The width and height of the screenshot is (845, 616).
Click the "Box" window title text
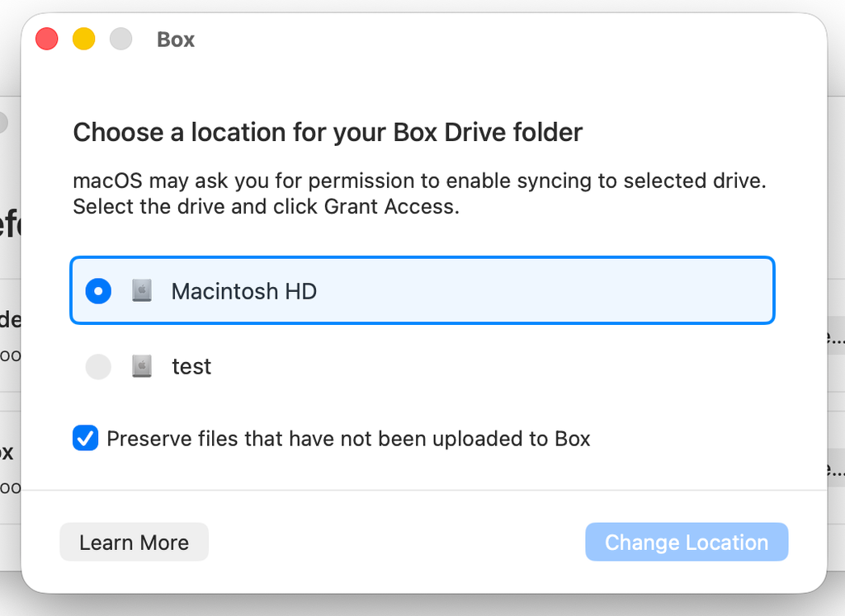click(x=176, y=40)
